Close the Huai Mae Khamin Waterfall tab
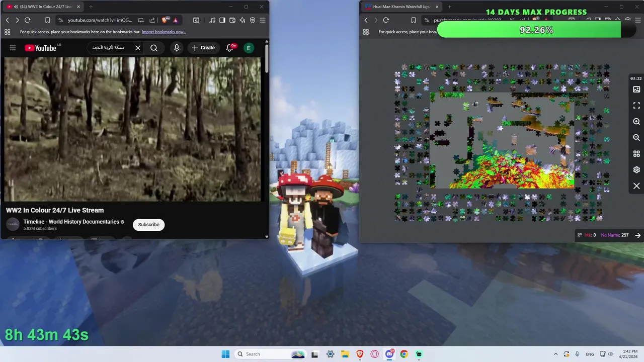Screen dimensions: 644x362 tap(437, 7)
